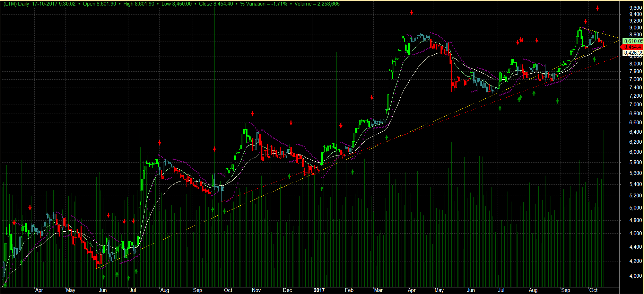Click the High 8,601.90 value
644x294 pixels.
pos(139,4)
